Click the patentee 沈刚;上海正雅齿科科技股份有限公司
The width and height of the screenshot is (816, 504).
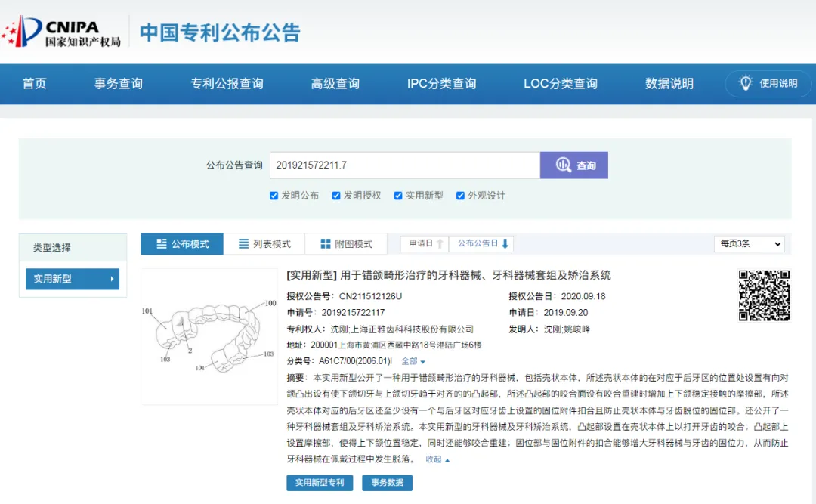pos(402,329)
